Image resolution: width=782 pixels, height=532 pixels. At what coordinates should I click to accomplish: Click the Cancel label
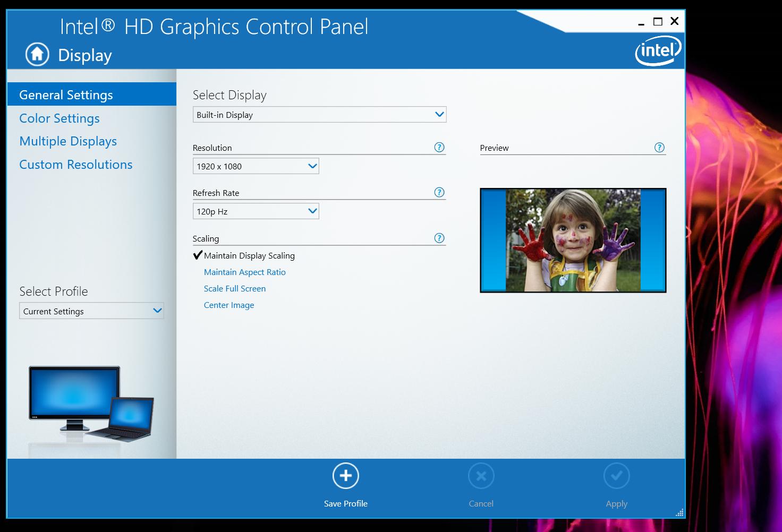[x=481, y=503]
